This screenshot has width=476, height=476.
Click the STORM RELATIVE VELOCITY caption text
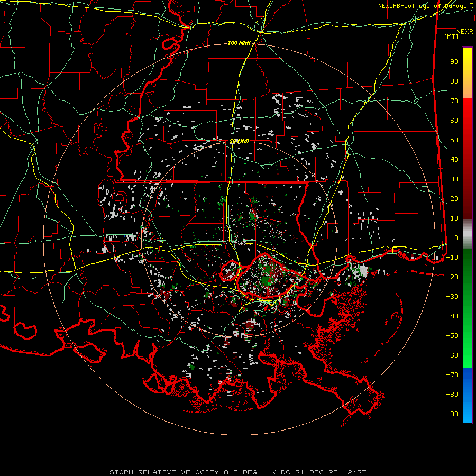coord(164,472)
